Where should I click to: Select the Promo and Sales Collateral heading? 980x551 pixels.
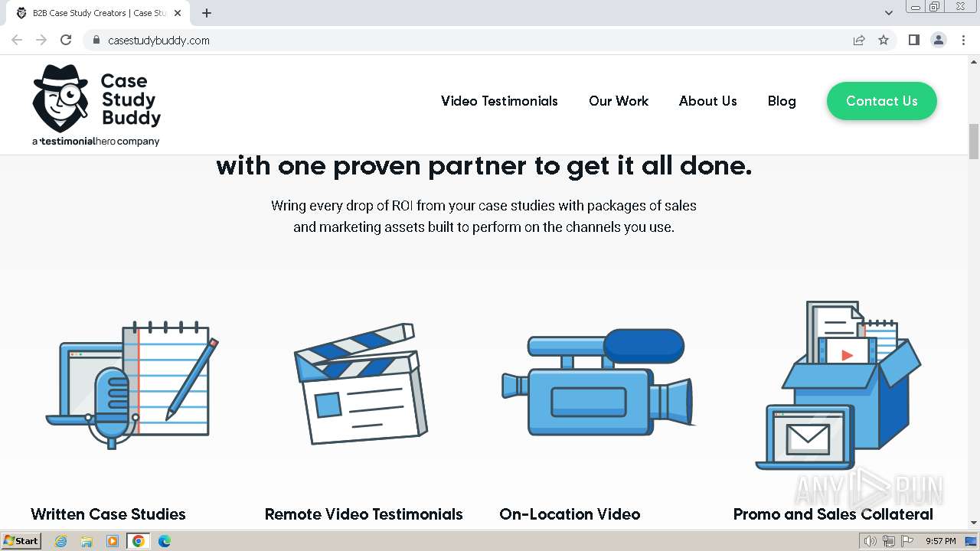pos(833,514)
